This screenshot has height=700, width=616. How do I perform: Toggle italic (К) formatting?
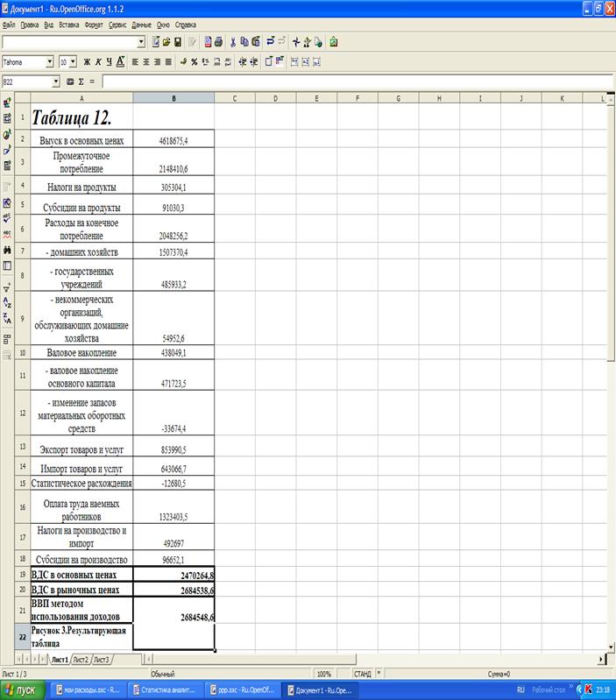(98, 62)
